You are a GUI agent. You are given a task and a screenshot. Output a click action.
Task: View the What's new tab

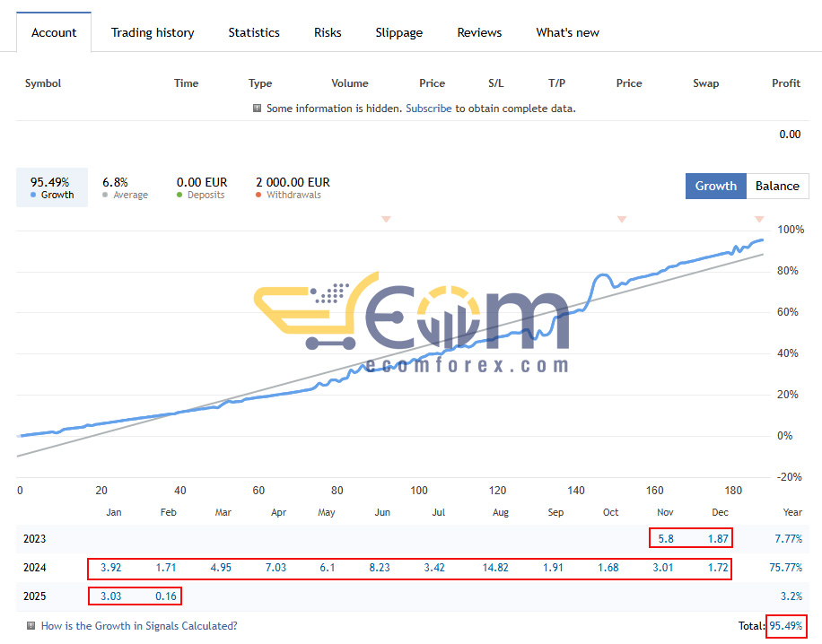pyautogui.click(x=567, y=32)
